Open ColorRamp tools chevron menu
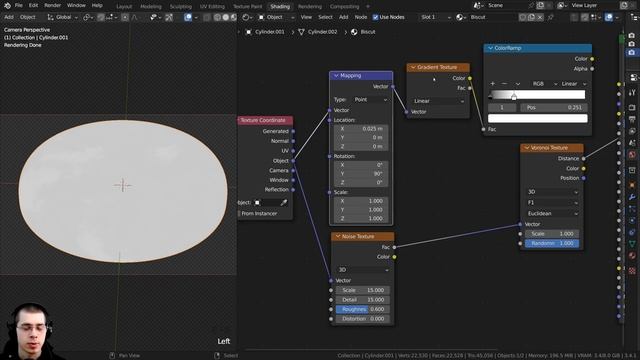The image size is (640, 360). click(x=518, y=84)
